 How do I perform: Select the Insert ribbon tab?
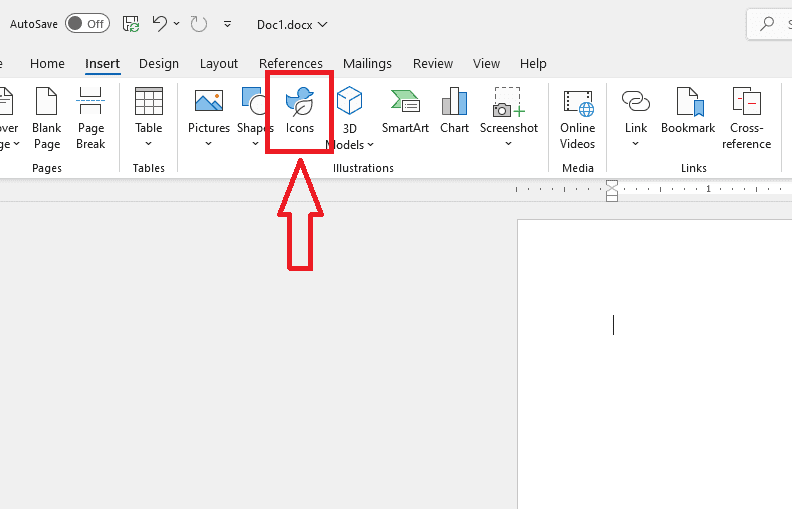103,64
